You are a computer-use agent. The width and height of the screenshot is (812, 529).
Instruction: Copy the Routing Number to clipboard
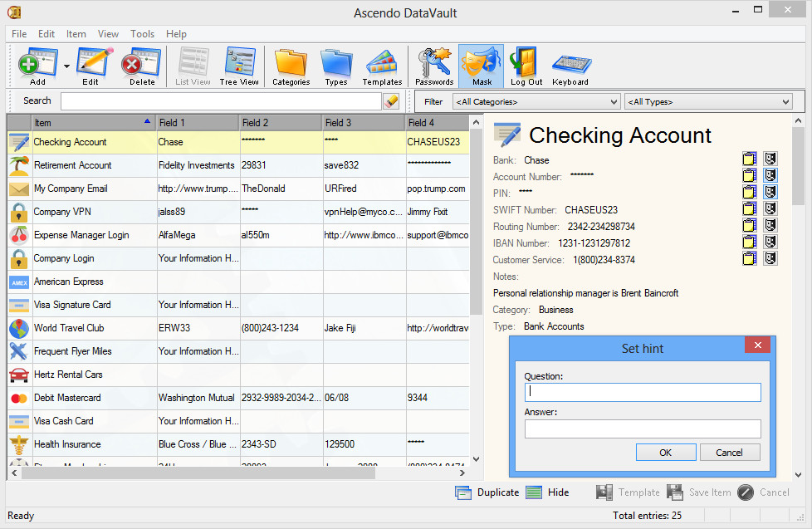[750, 225]
